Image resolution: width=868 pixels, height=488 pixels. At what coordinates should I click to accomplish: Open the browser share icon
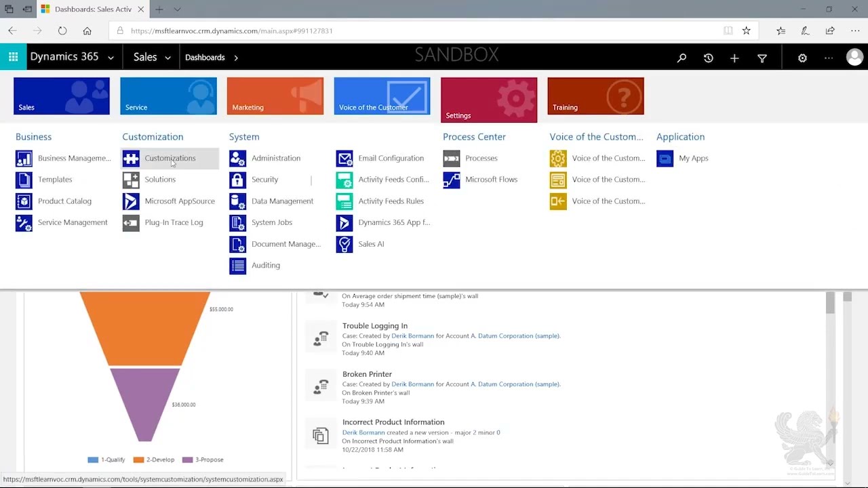[830, 30]
